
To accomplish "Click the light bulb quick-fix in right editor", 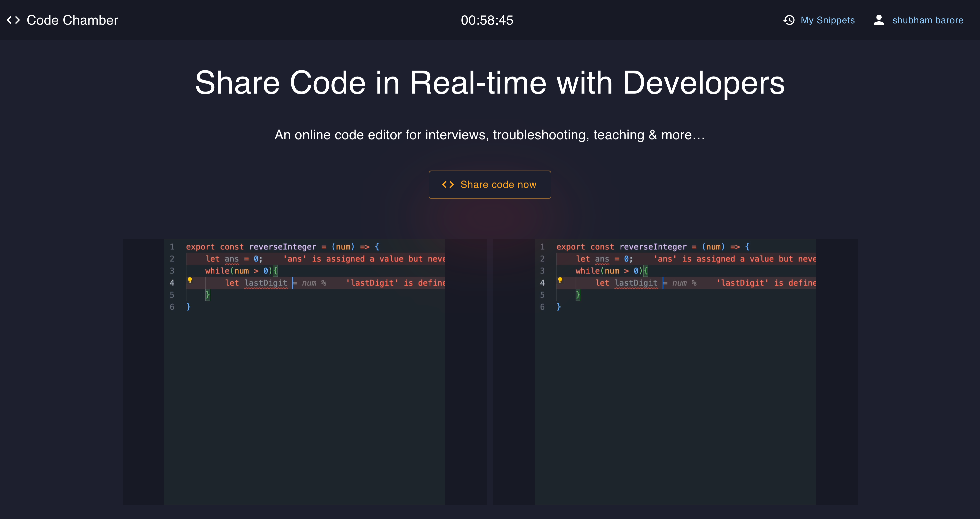I will (x=560, y=280).
